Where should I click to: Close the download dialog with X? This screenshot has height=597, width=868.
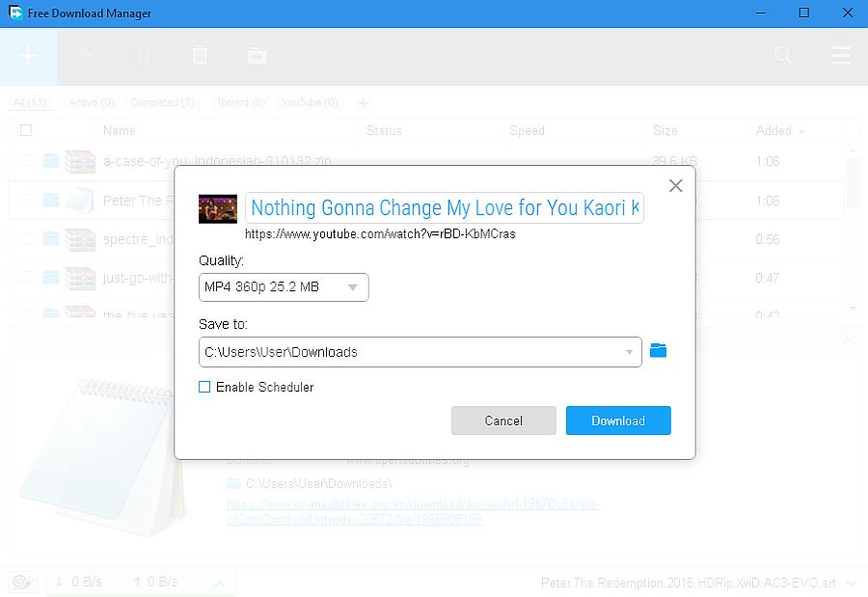tap(675, 186)
